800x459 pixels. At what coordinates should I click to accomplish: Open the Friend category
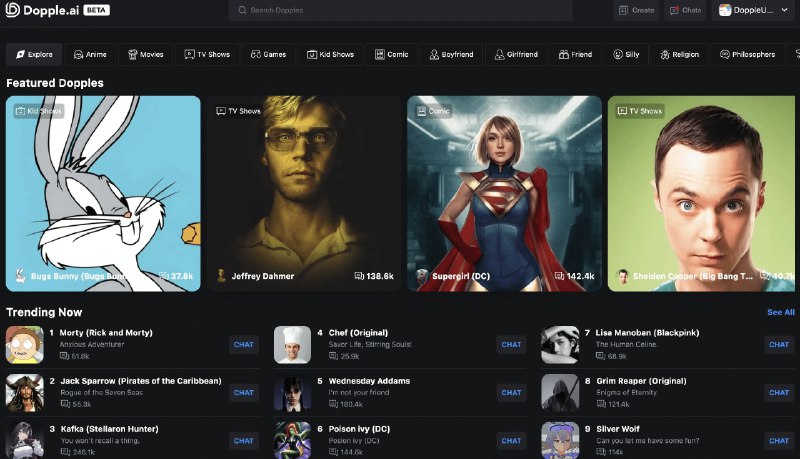tap(576, 55)
